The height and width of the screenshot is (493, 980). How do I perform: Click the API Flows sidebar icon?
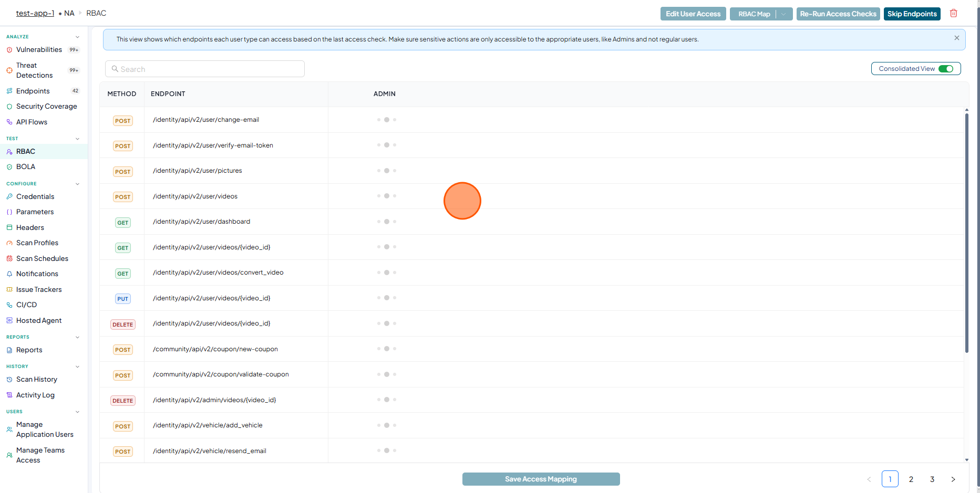(x=9, y=122)
